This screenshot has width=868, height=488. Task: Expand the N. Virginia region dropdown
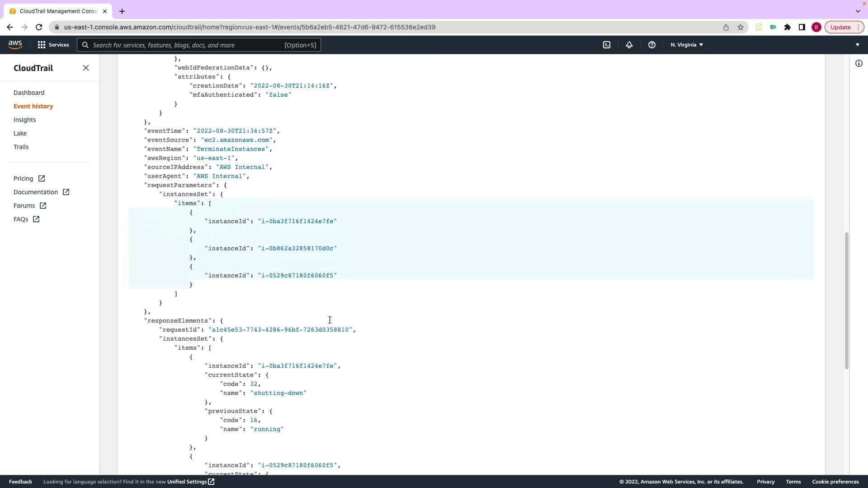[687, 45]
